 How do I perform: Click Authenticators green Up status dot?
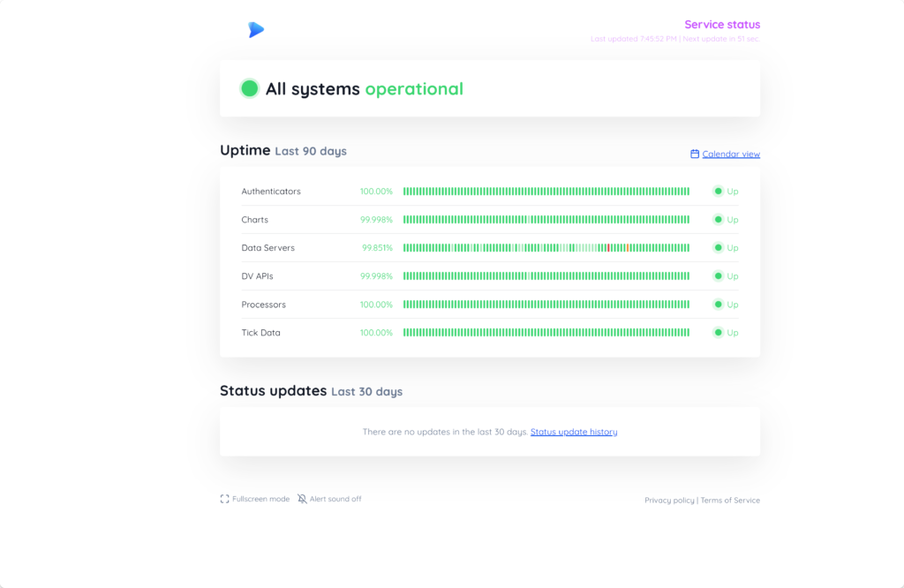click(x=718, y=192)
